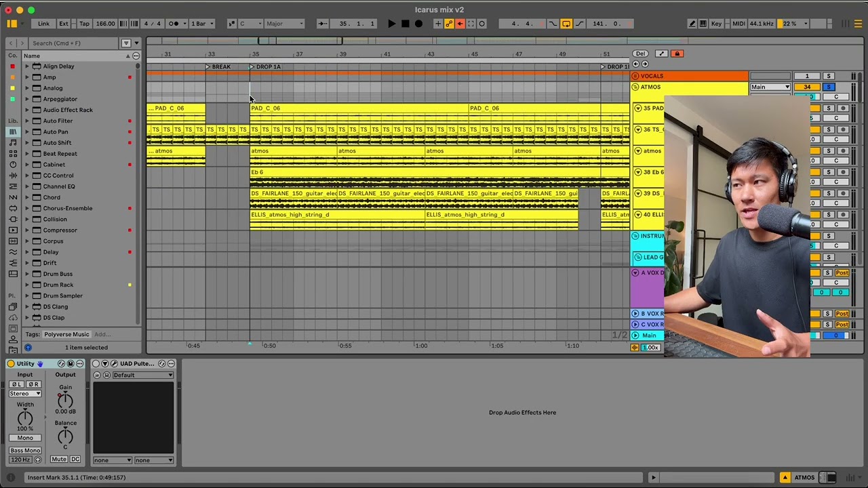Select Beat Repeat in the browser
Viewport: 868px width, 488px height.
pos(60,154)
